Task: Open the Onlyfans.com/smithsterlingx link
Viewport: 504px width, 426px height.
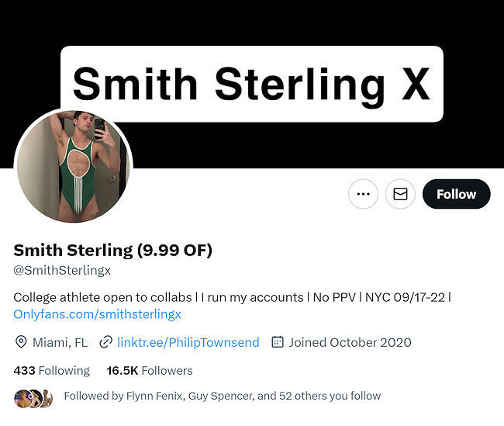Action: (97, 314)
